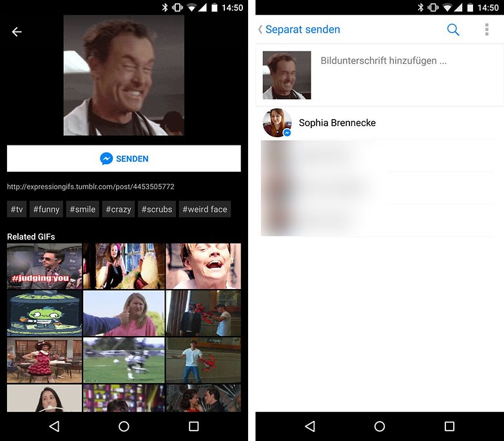Tap the vibrate mode icon on right phone
Viewport: 504px width, 441px height.
433,7
